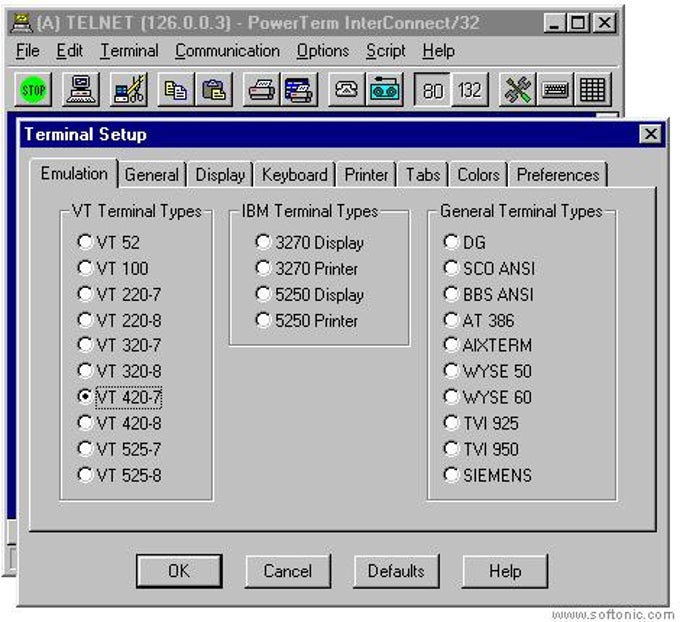Click the grid keypad toolbar icon
680x622 pixels.
(x=593, y=90)
